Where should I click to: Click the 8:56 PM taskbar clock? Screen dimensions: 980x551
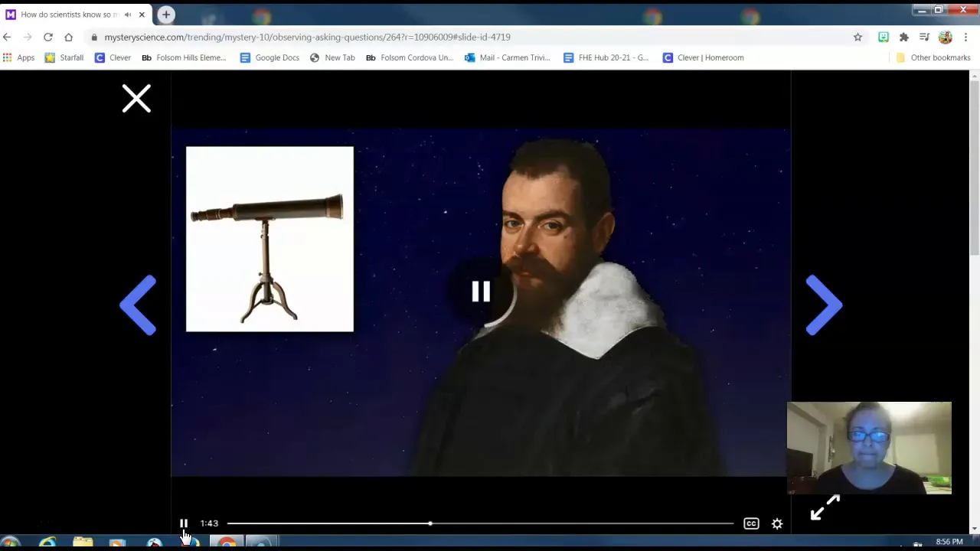pos(949,542)
